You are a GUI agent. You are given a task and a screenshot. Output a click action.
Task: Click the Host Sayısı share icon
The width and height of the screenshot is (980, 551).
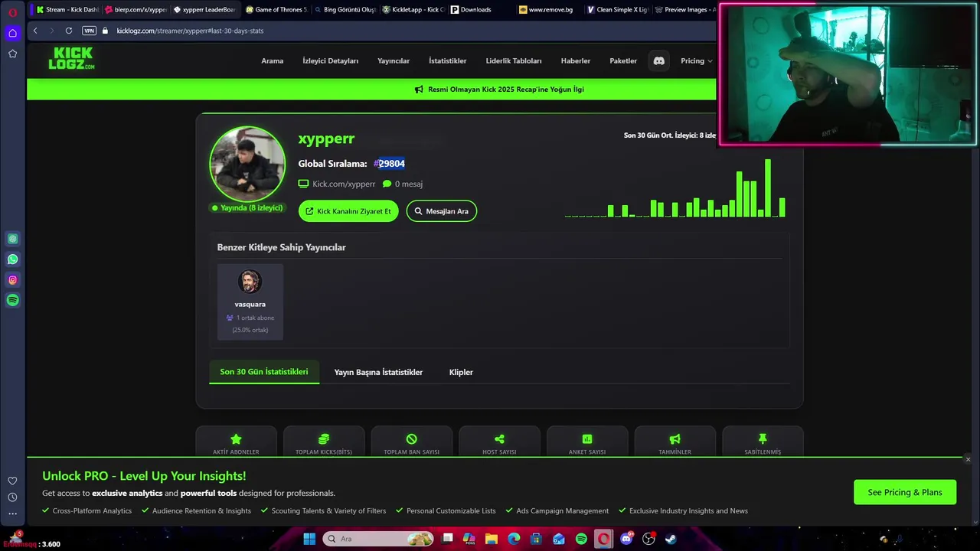[x=499, y=439]
